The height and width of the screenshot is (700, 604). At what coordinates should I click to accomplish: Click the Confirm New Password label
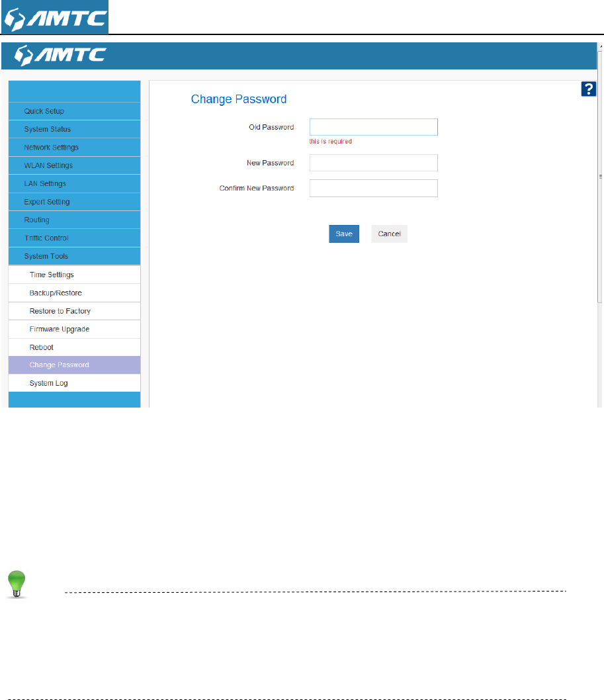coord(257,189)
